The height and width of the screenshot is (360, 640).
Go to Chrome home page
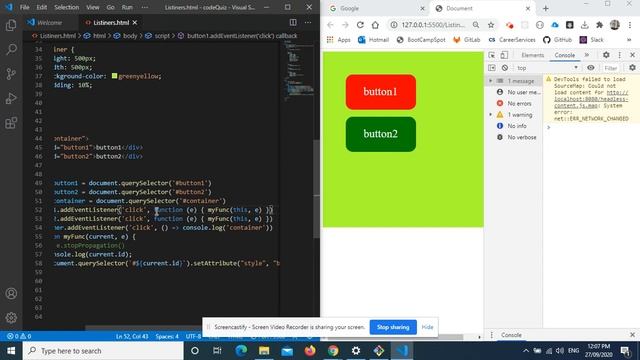click(x=375, y=25)
